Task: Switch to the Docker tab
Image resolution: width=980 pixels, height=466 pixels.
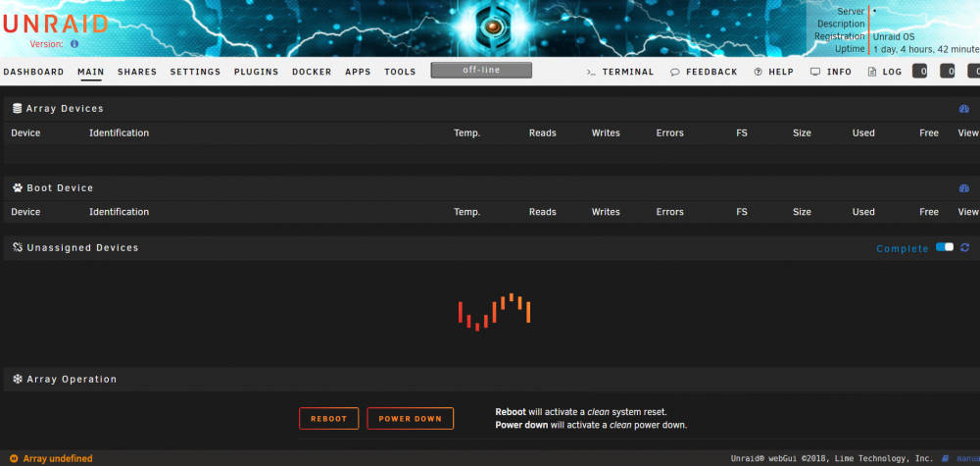Action: (312, 72)
